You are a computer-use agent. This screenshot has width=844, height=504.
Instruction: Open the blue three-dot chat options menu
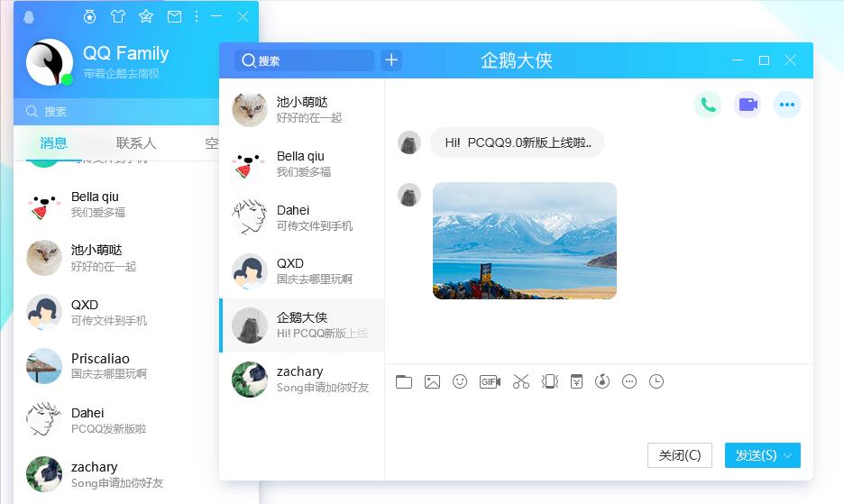pos(787,105)
